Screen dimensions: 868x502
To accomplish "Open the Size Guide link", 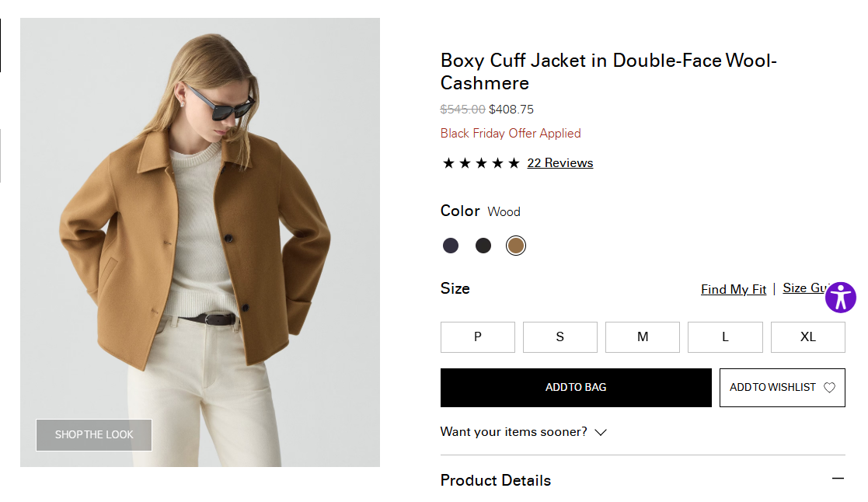I will [804, 288].
